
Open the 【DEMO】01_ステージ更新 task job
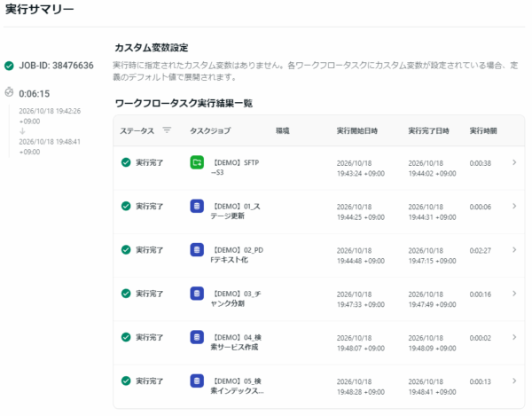(x=236, y=211)
